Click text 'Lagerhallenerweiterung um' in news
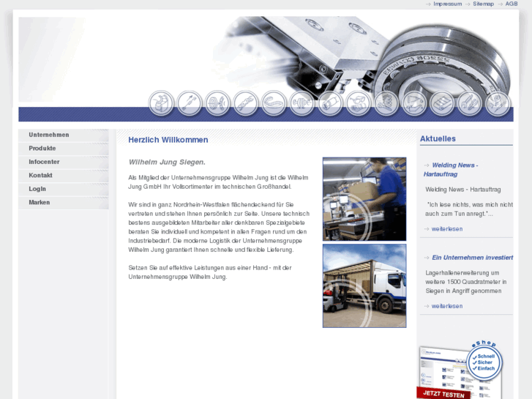The image size is (532, 399). pos(462,273)
